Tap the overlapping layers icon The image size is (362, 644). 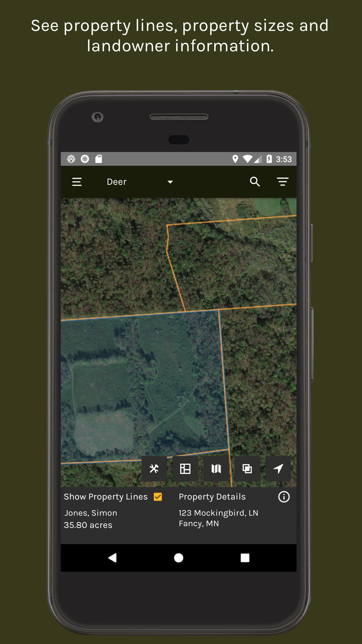pyautogui.click(x=247, y=469)
